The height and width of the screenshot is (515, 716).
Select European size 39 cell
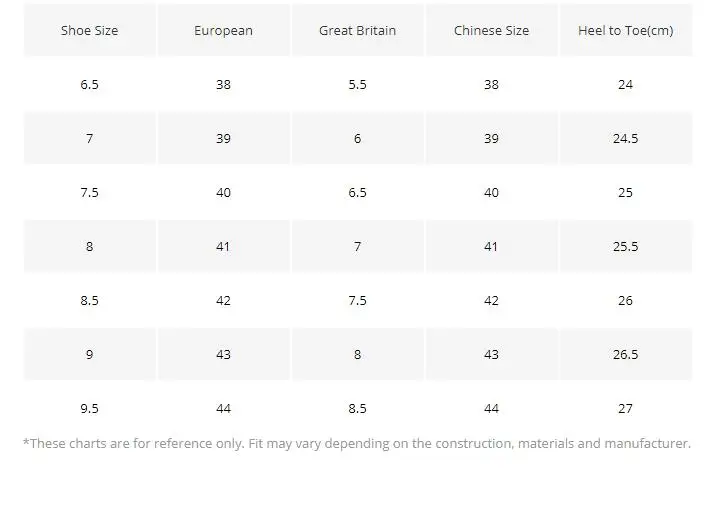(x=223, y=139)
